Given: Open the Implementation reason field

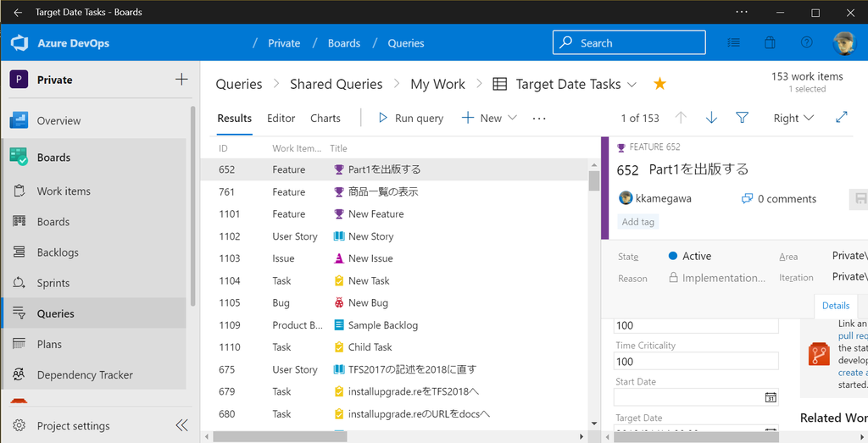Looking at the screenshot, I should pos(717,278).
